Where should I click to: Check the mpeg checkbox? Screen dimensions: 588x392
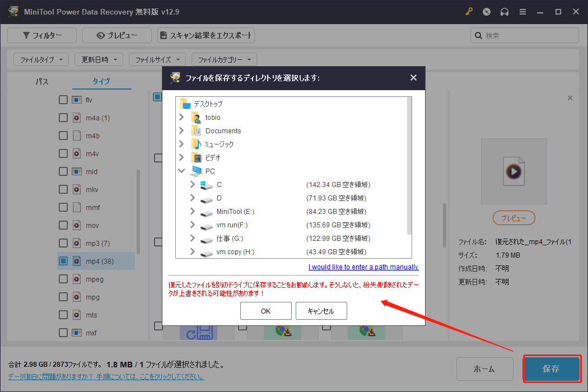(x=63, y=279)
